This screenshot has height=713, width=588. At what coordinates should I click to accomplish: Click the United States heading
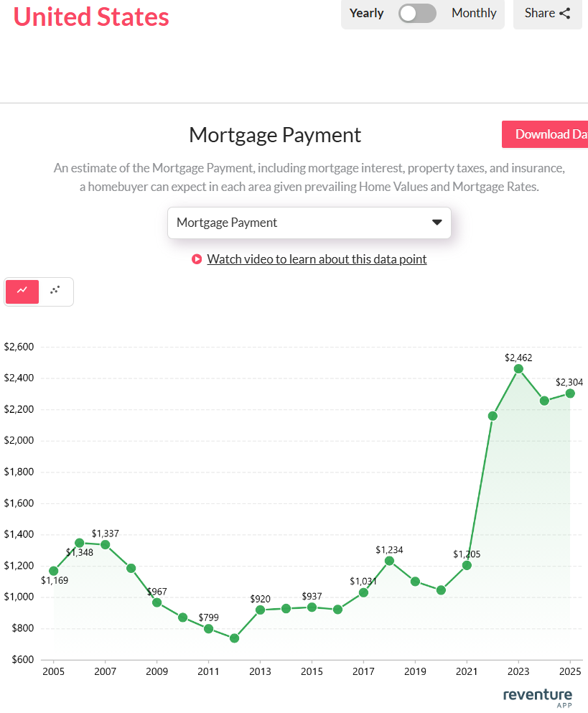click(90, 17)
